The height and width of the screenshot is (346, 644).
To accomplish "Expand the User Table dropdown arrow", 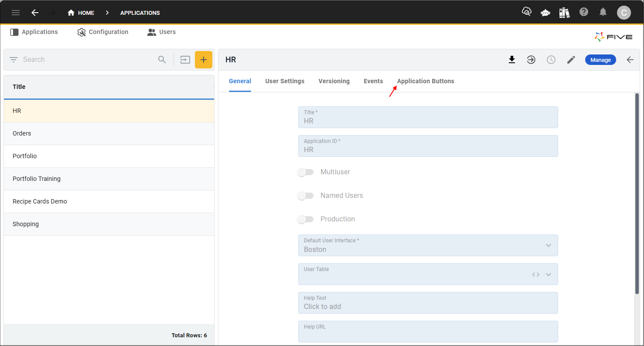I will point(549,275).
